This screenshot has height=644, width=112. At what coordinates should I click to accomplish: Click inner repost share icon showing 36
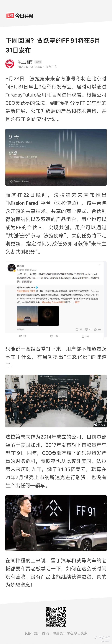coord(79,329)
